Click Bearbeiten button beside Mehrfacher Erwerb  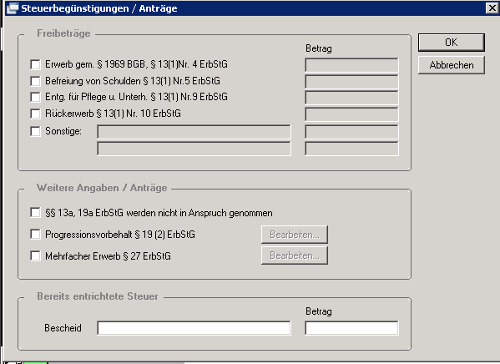click(x=294, y=255)
